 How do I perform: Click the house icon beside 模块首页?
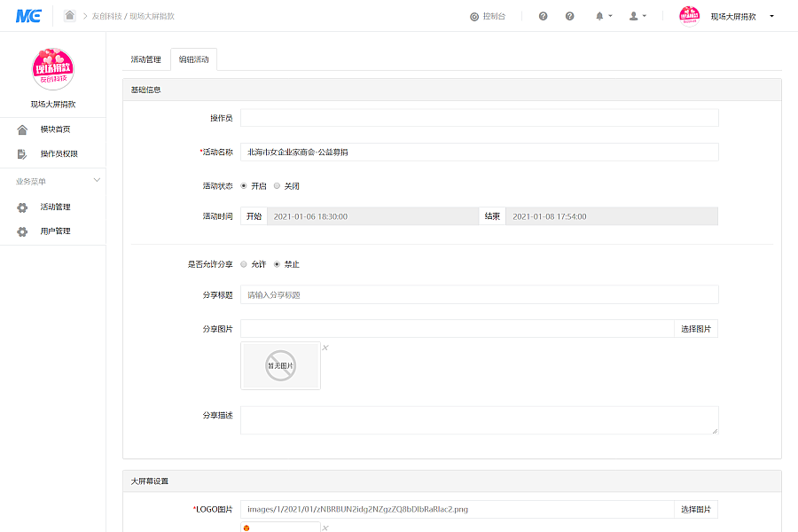click(22, 129)
